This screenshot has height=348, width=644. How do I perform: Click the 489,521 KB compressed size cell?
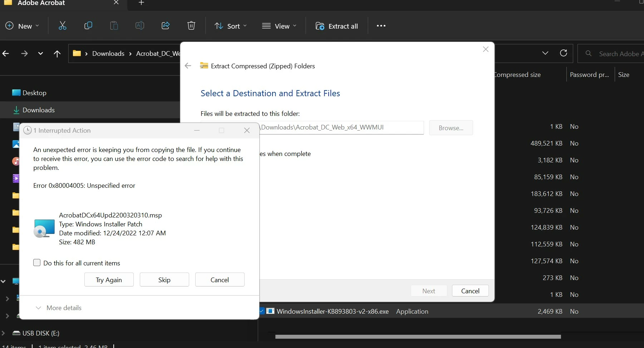[x=546, y=143]
